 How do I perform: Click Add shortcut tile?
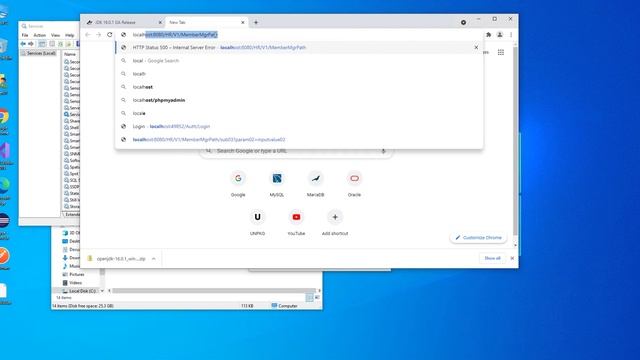point(335,223)
